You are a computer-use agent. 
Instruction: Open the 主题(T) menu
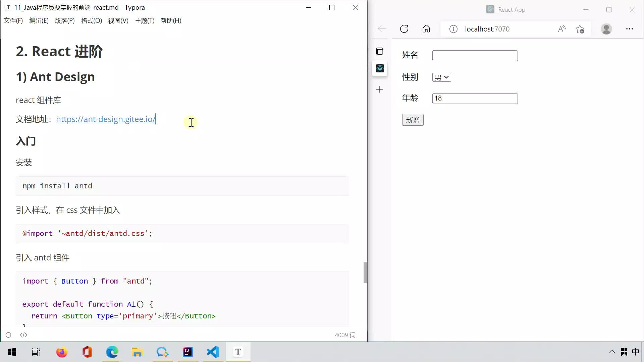click(x=145, y=21)
